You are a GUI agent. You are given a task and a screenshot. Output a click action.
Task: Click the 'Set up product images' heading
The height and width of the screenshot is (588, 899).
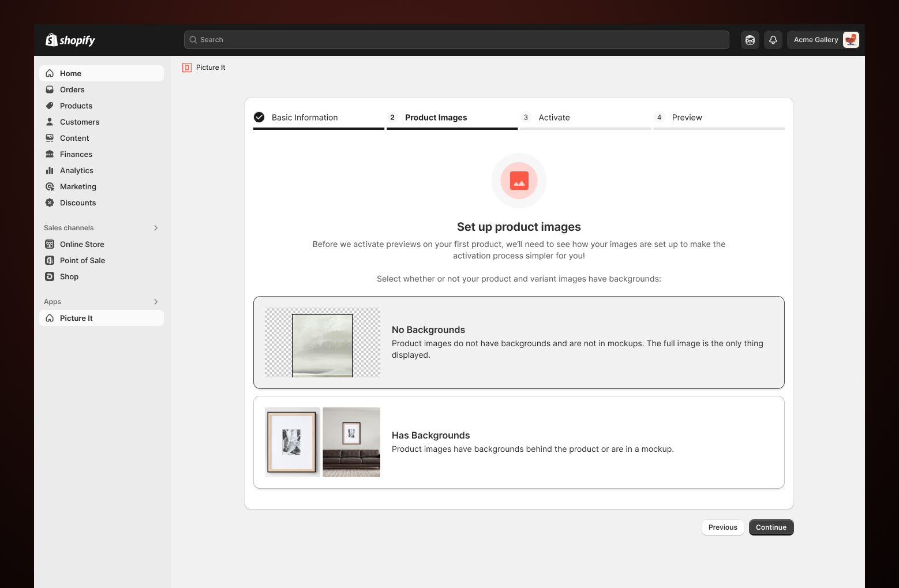pos(519,227)
